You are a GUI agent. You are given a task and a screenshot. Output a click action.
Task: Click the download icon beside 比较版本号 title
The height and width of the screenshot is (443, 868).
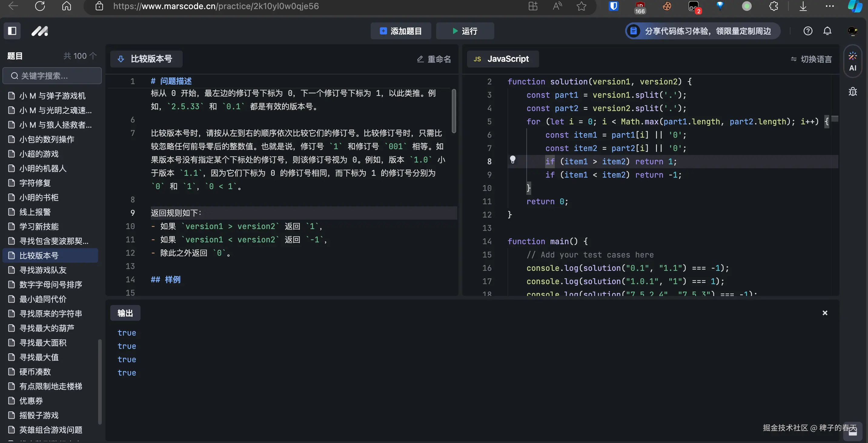[x=121, y=59]
